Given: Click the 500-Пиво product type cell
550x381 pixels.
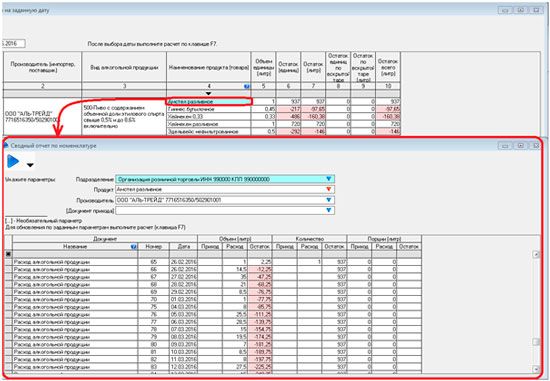Looking at the screenshot, I should coord(124,116).
